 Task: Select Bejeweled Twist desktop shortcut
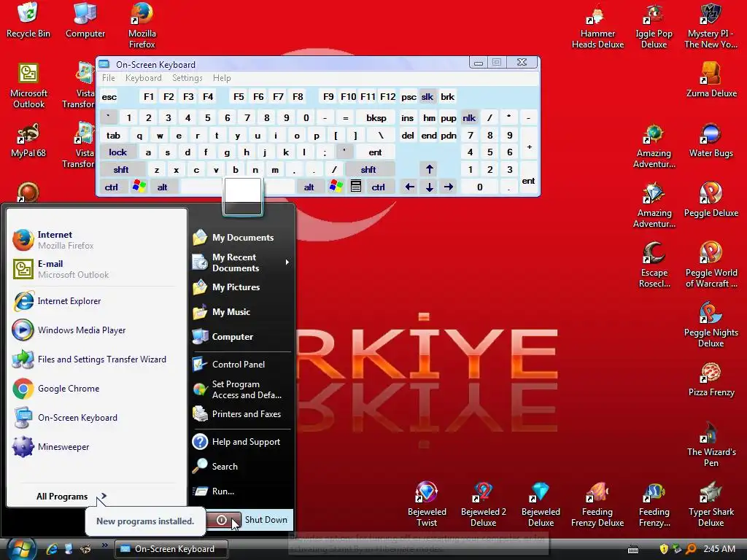pos(426,504)
